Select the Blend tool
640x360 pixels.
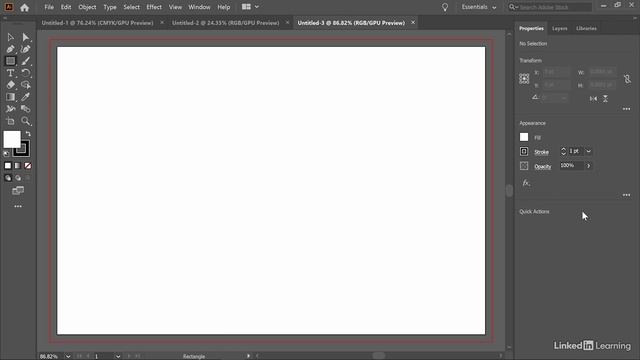click(25, 109)
